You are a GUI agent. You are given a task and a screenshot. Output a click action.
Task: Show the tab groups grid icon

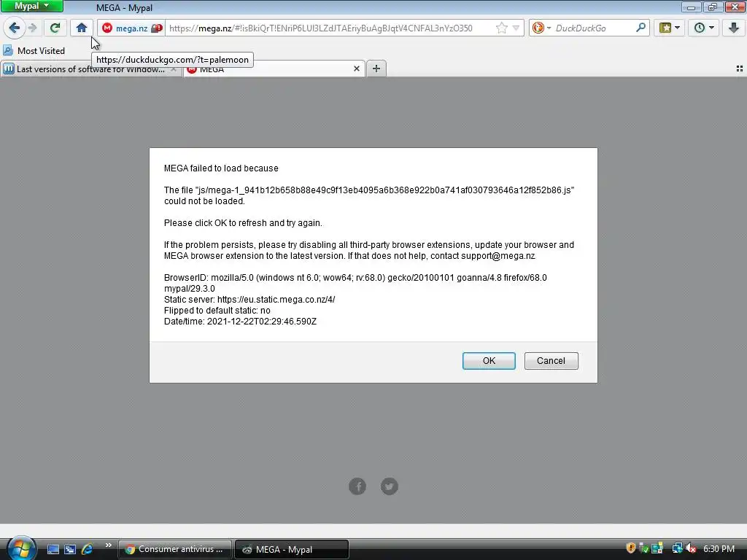click(x=740, y=69)
